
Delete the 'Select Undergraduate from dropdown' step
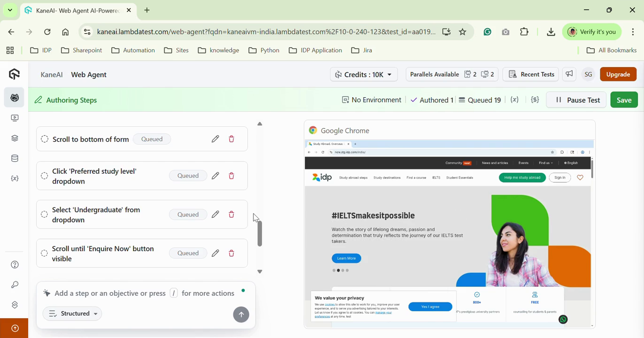[231, 215]
